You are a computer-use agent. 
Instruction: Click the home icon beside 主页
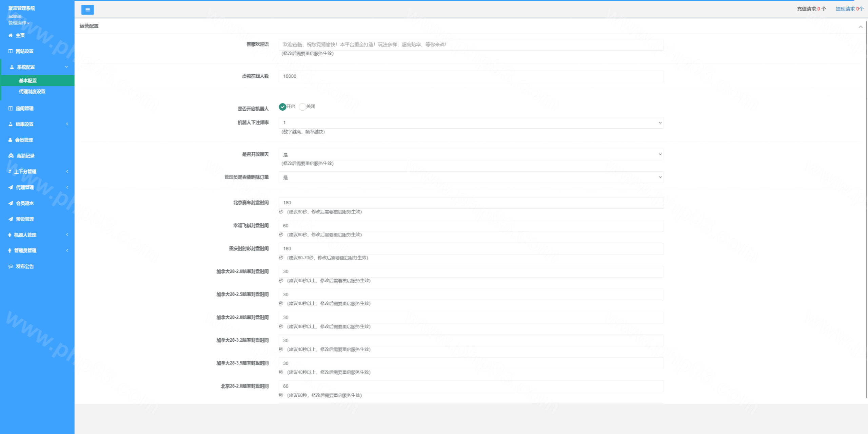point(11,35)
